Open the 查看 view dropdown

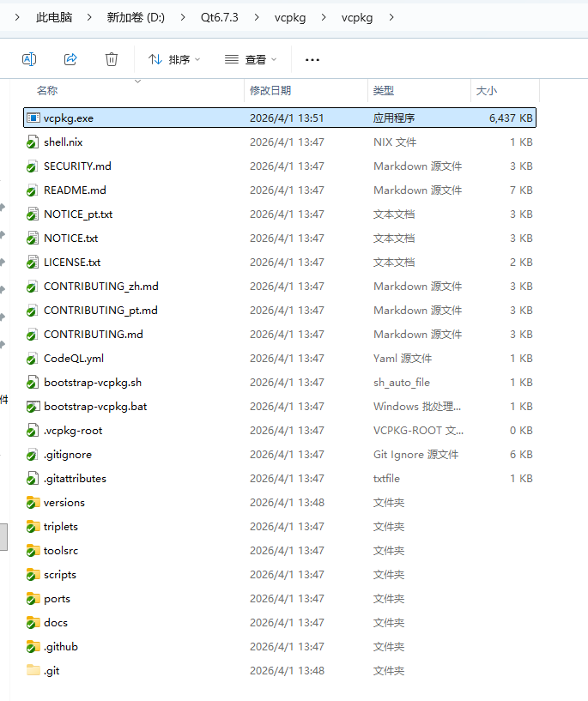point(251,59)
